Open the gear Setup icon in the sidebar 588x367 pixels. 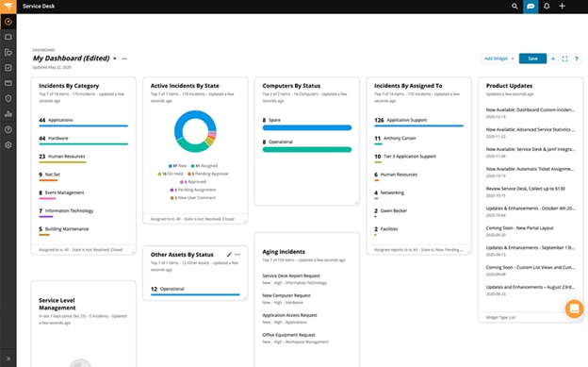pyautogui.click(x=8, y=145)
